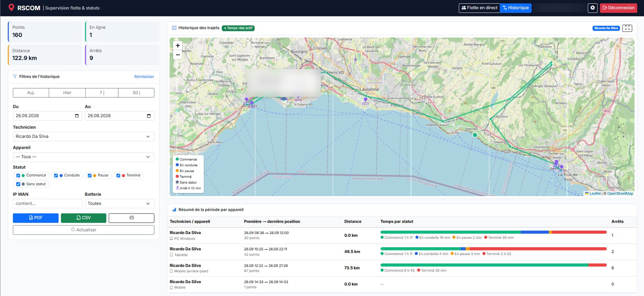Switch to Historique view
The image size is (644, 296).
pos(516,8)
